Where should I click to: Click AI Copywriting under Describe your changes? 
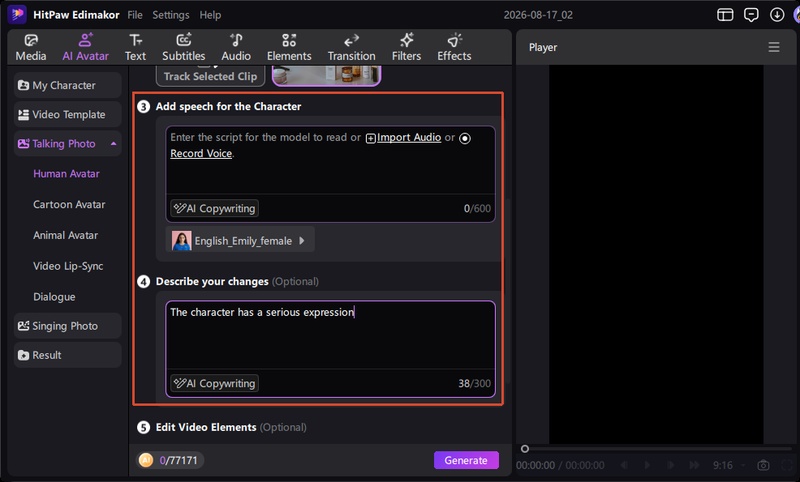[x=214, y=383]
